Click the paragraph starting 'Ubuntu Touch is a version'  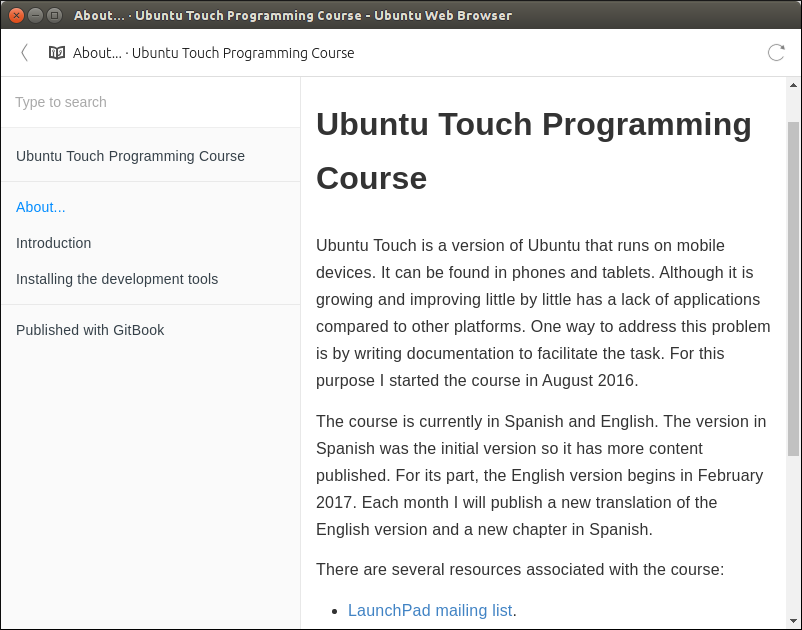tap(543, 313)
